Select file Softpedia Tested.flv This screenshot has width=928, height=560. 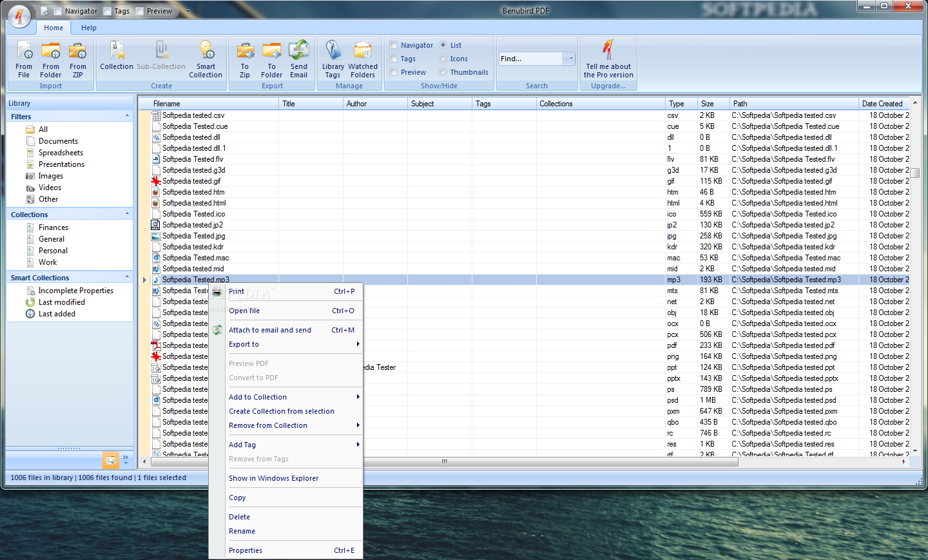193,159
